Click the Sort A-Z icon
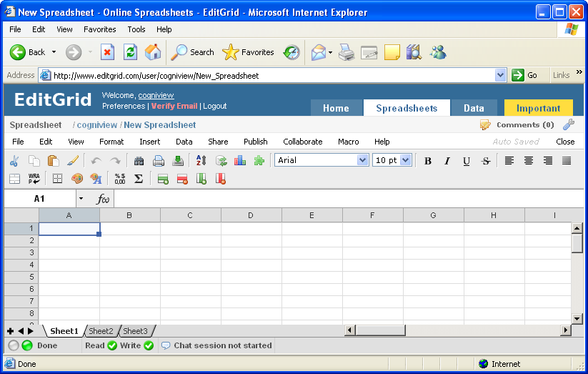Screen dimensions: 588x374 pyautogui.click(x=201, y=161)
